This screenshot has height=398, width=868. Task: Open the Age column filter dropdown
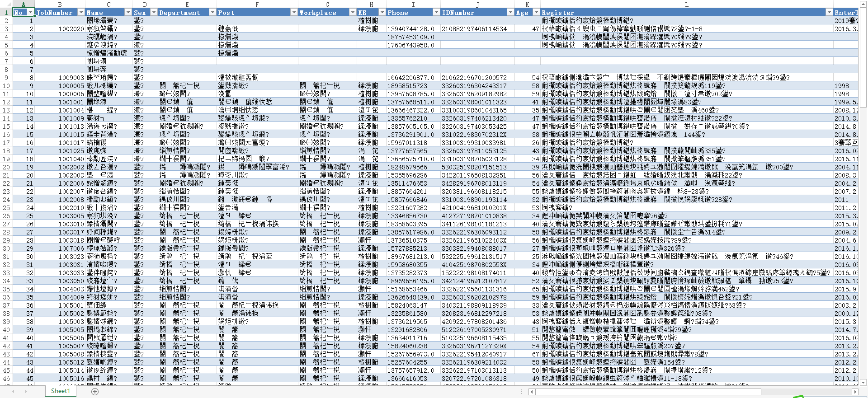pos(536,13)
